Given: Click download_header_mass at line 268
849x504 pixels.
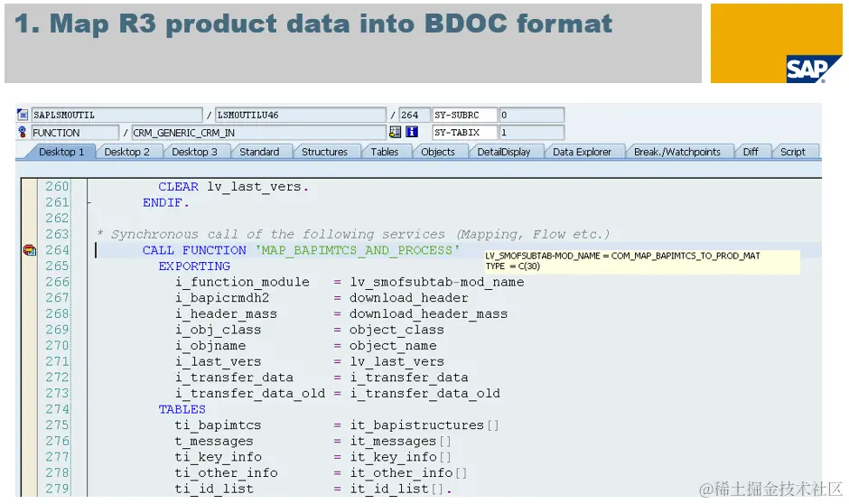Looking at the screenshot, I should (428, 314).
